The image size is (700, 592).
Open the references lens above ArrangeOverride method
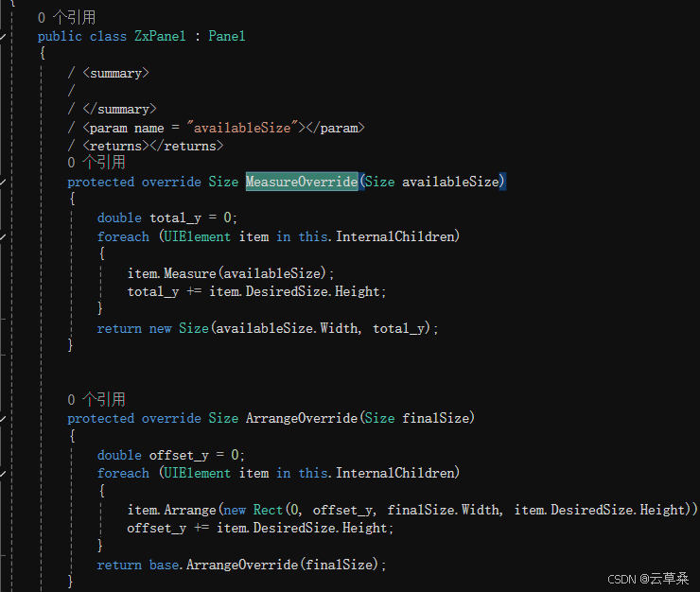(96, 399)
